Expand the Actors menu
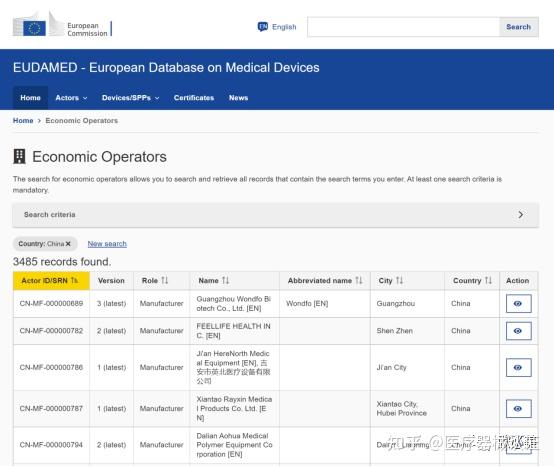 [71, 98]
